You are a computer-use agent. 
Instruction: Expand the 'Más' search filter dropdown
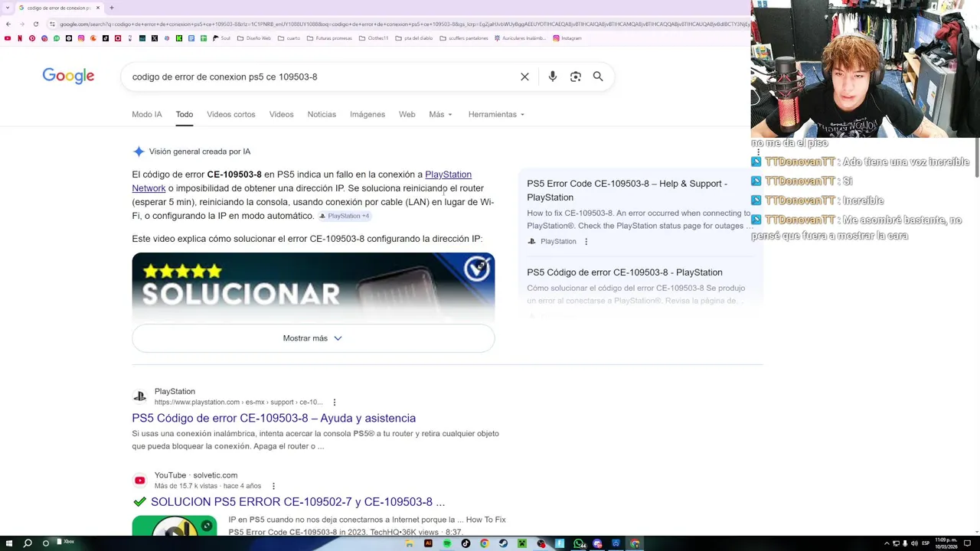440,115
